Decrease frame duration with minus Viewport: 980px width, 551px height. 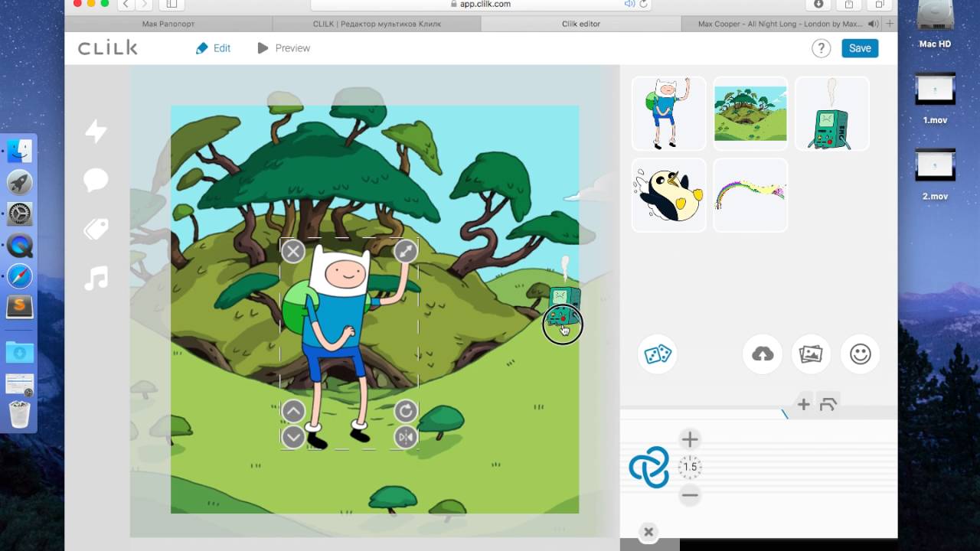(x=690, y=495)
